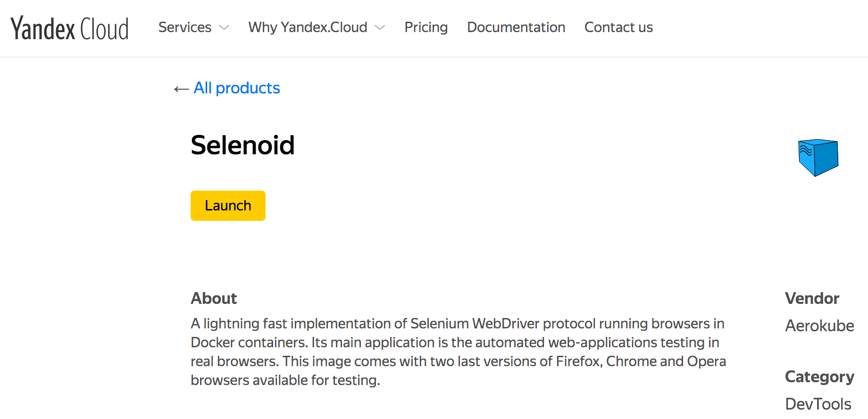Open the Services menu
This screenshot has width=868, height=419.
click(x=185, y=27)
